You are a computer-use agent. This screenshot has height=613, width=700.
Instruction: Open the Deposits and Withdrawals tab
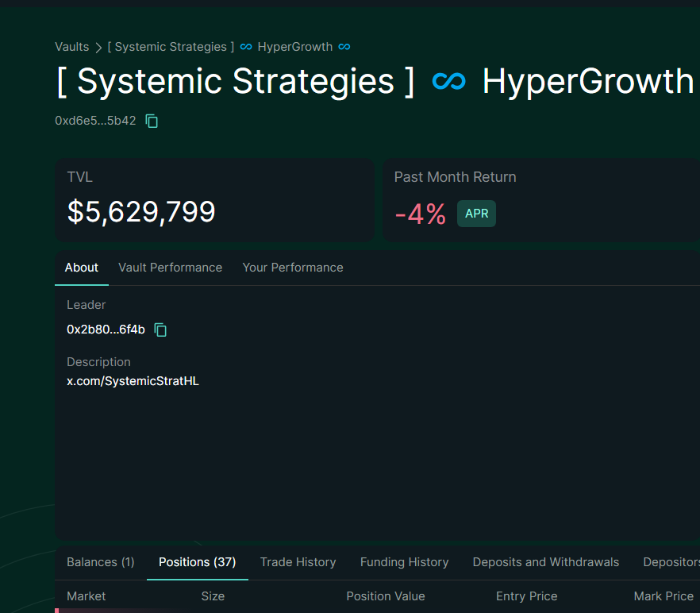(546, 562)
